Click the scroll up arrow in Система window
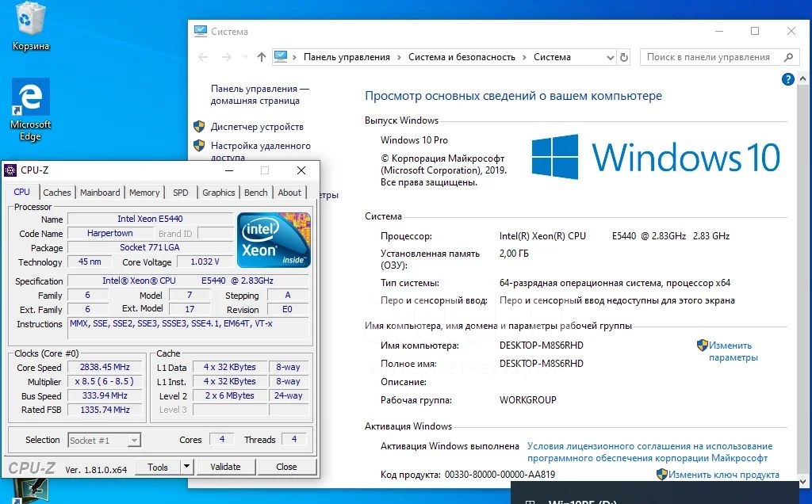The width and height of the screenshot is (812, 504). click(x=802, y=79)
